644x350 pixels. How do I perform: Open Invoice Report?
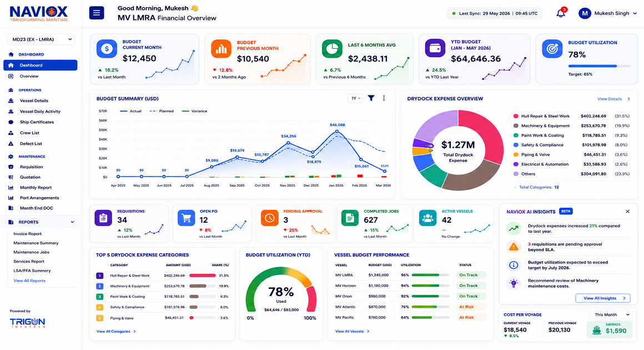28,234
